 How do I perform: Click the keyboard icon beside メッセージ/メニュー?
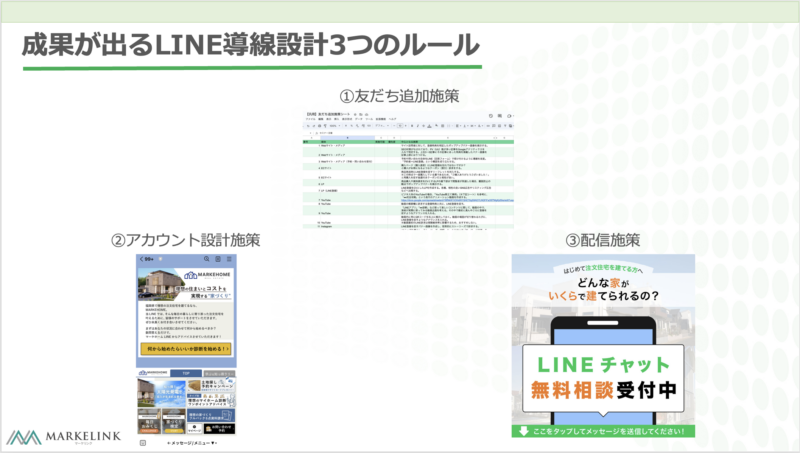[x=142, y=442]
